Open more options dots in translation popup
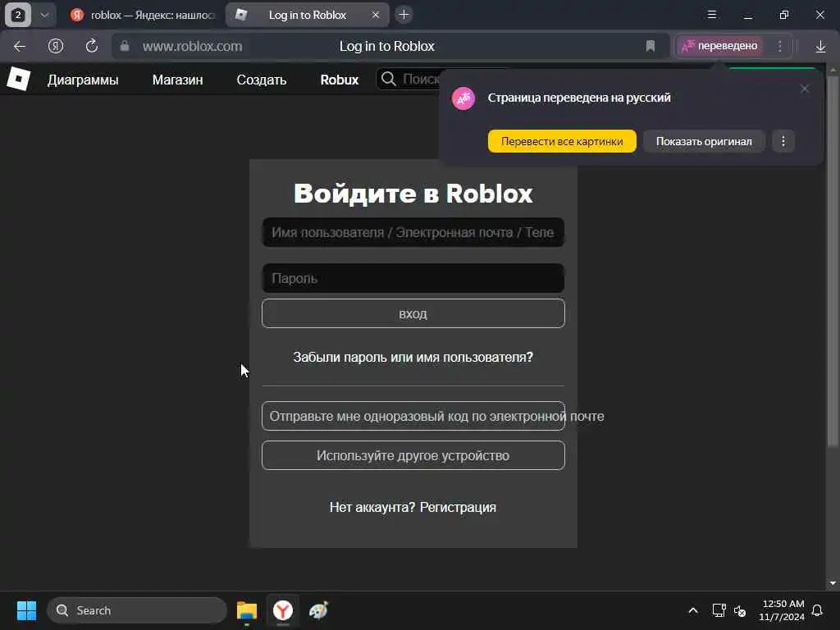 783,141
